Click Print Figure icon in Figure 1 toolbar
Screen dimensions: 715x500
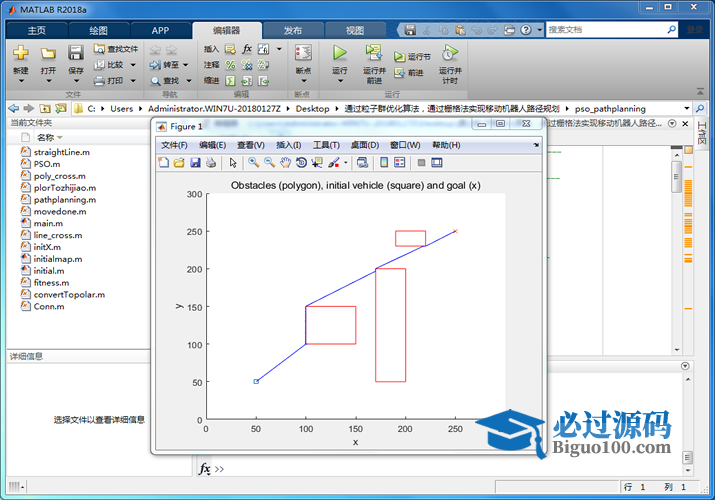(211, 162)
